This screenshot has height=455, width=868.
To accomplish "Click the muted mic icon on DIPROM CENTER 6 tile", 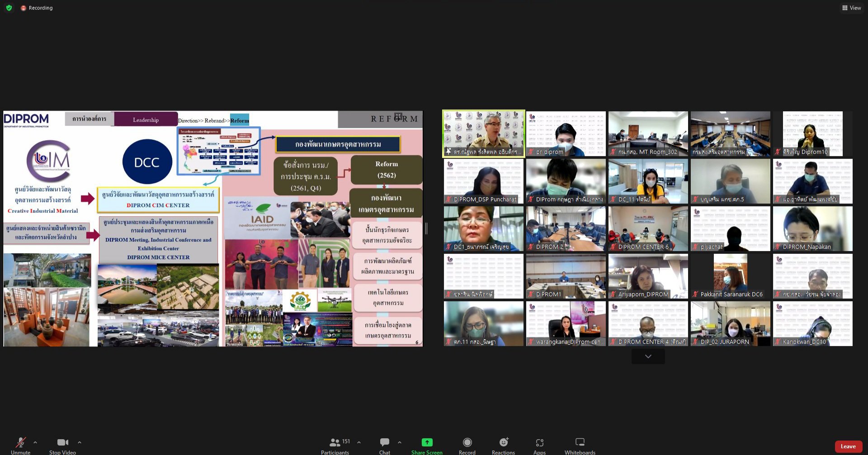I will point(613,247).
